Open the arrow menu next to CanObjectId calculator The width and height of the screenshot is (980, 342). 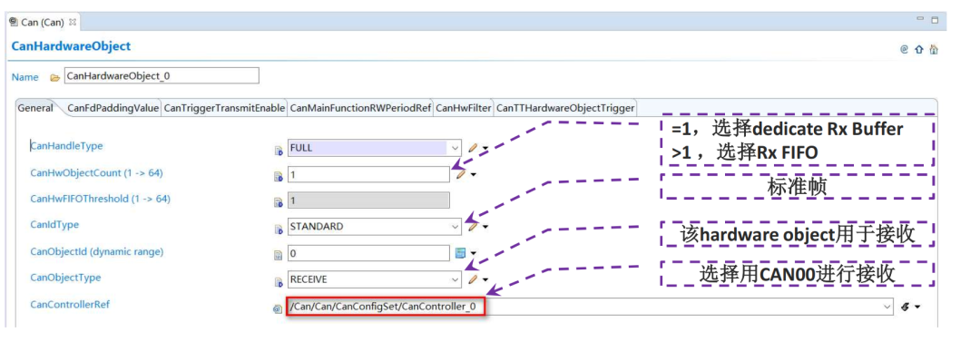coord(473,253)
